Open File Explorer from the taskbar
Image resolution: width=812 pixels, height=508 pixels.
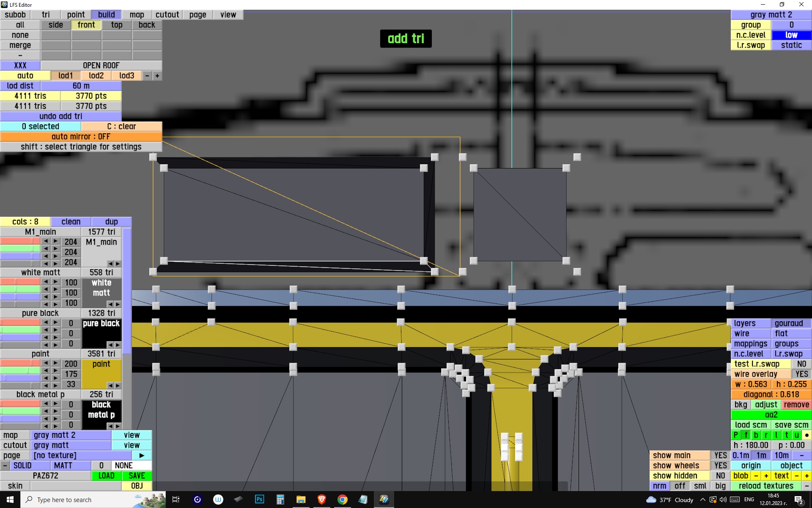pos(301,500)
